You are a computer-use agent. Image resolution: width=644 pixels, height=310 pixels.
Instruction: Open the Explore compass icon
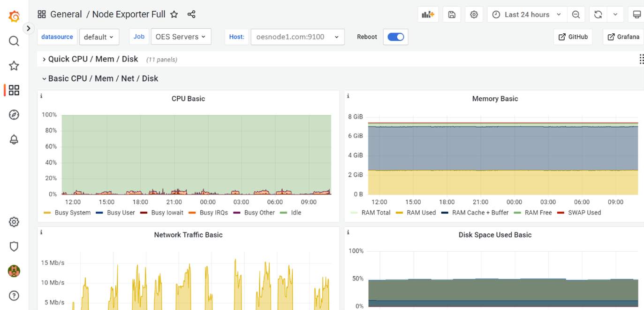14,115
